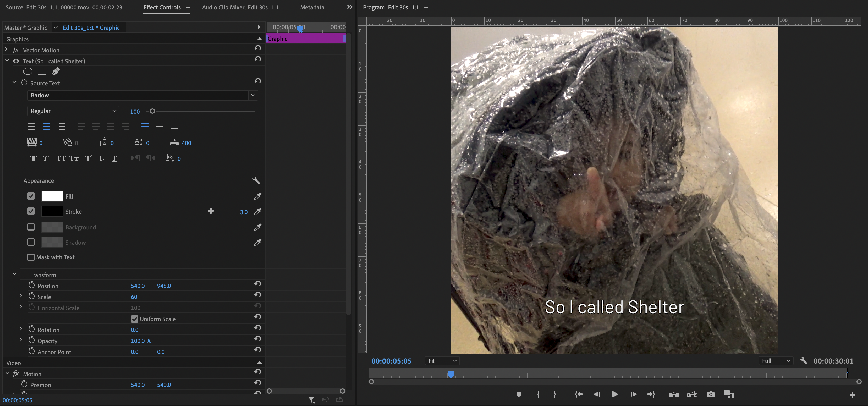Open the Barlow font family dropdown

[x=253, y=95]
